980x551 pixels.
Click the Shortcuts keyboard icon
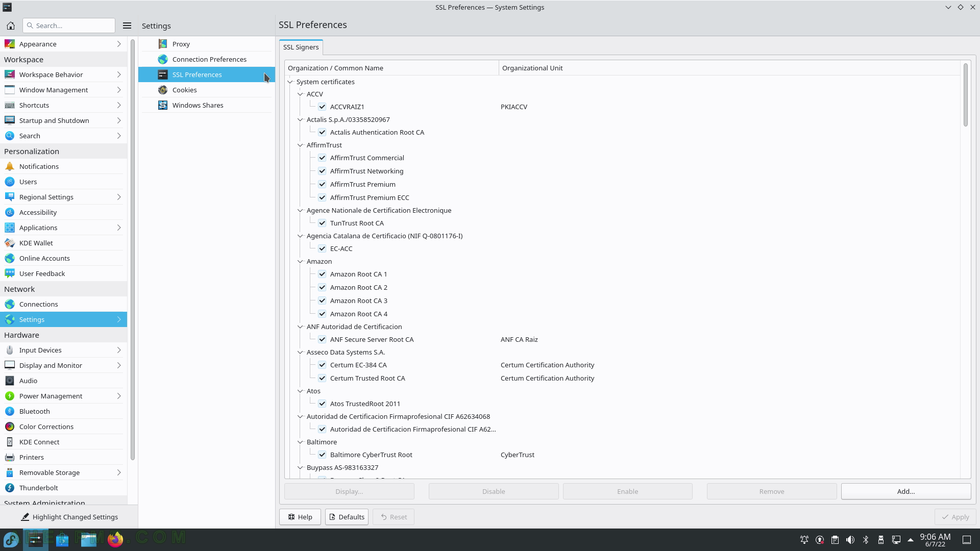(10, 105)
